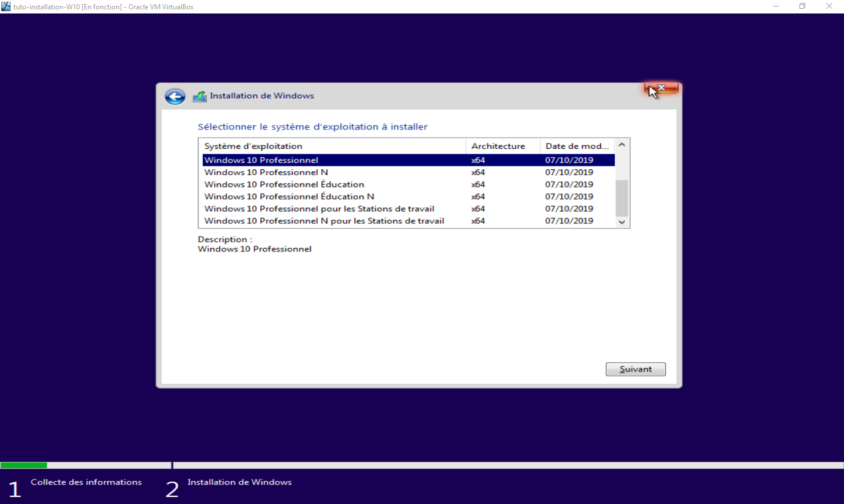Click the scrollbar down arrow
The width and height of the screenshot is (844, 504).
pos(621,222)
